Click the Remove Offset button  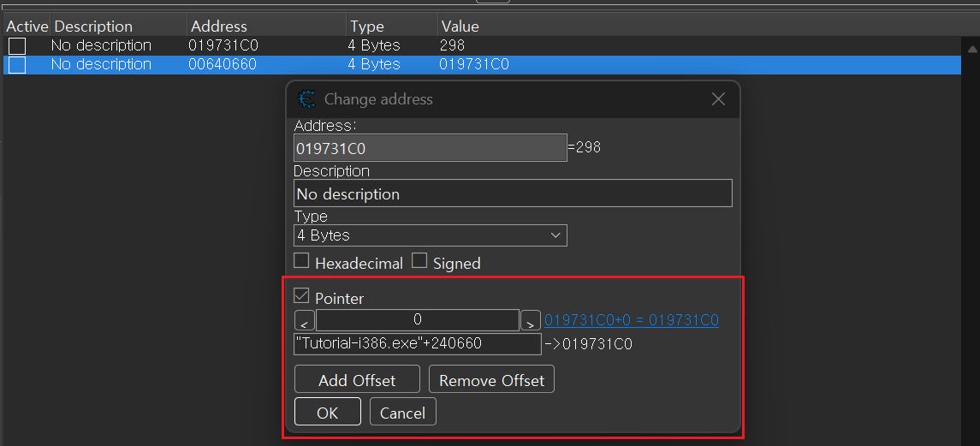pos(491,380)
